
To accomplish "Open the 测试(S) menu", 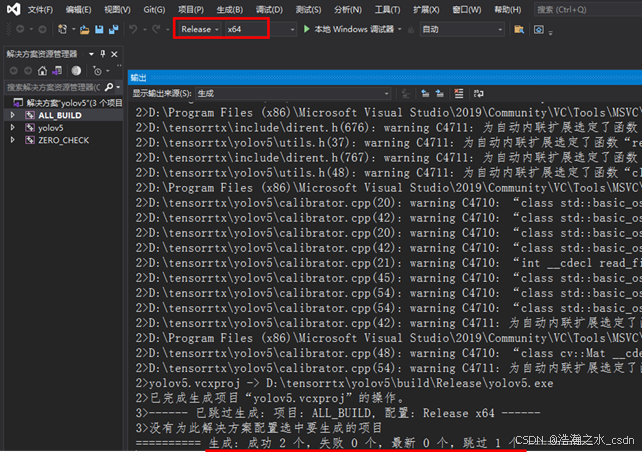I will (308, 9).
